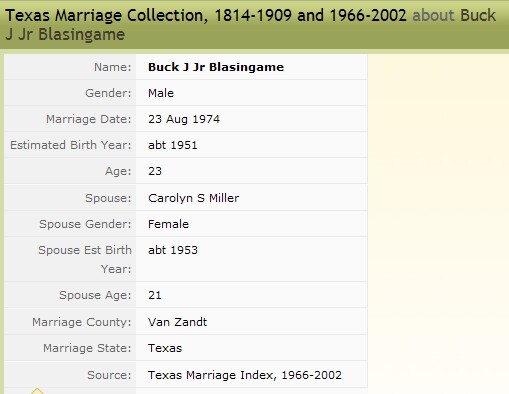Click the Gender value Male
The height and width of the screenshot is (394, 509).
(x=161, y=93)
